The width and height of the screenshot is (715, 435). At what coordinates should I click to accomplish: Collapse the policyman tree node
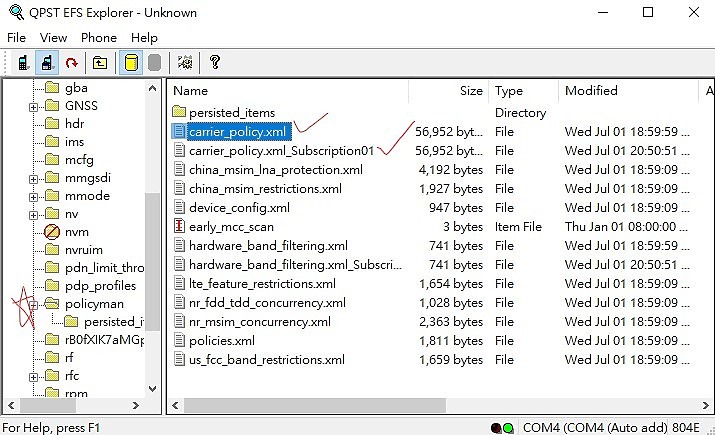pos(33,305)
